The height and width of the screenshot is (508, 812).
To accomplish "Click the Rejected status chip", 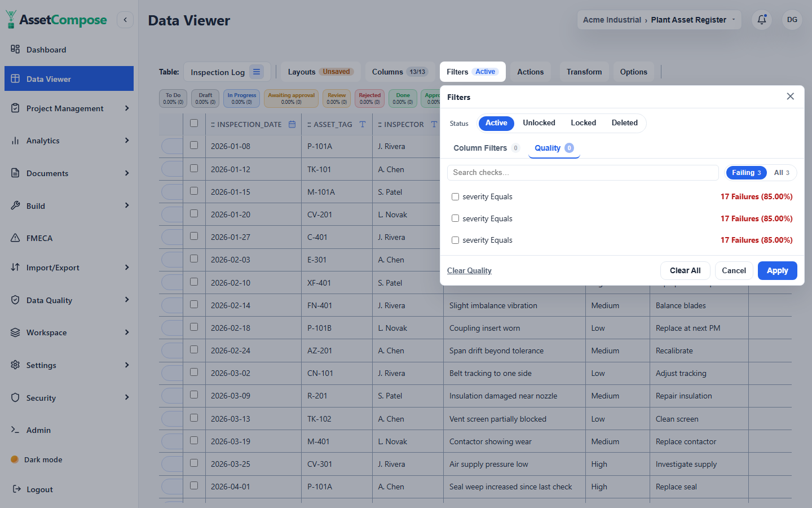I will (x=369, y=98).
